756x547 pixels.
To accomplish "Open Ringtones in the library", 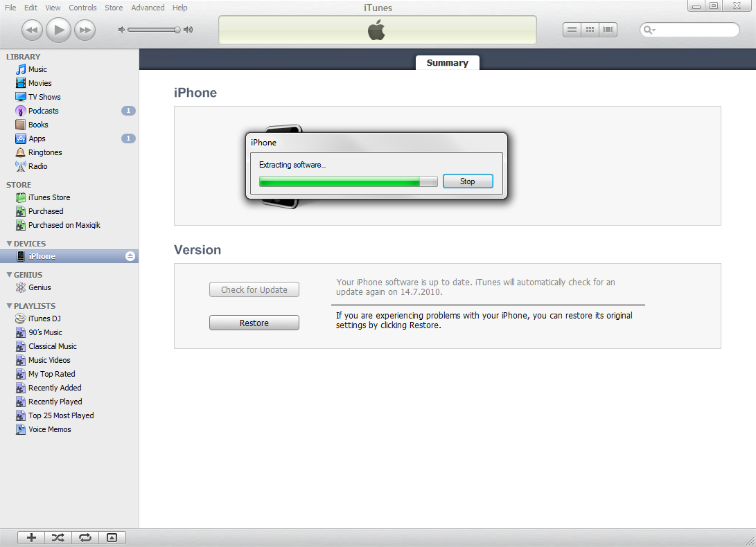I will point(45,152).
